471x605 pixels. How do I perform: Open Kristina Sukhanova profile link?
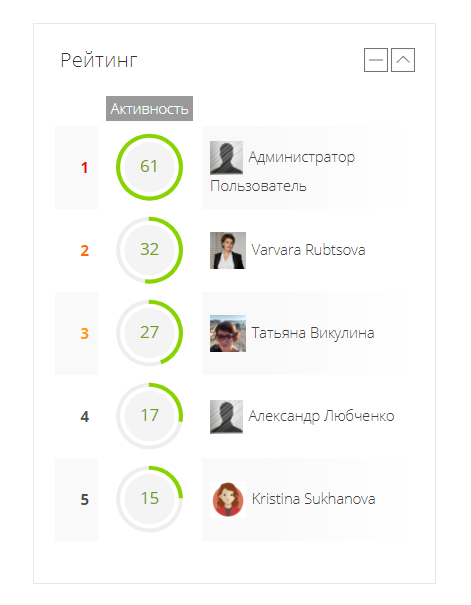coord(313,499)
